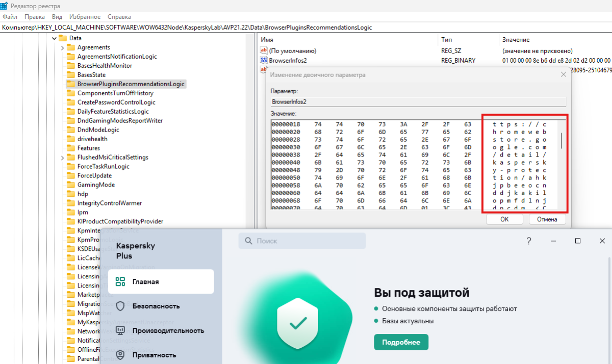Select the ForceUpdate key
Image resolution: width=612 pixels, height=364 pixels.
[x=94, y=176]
